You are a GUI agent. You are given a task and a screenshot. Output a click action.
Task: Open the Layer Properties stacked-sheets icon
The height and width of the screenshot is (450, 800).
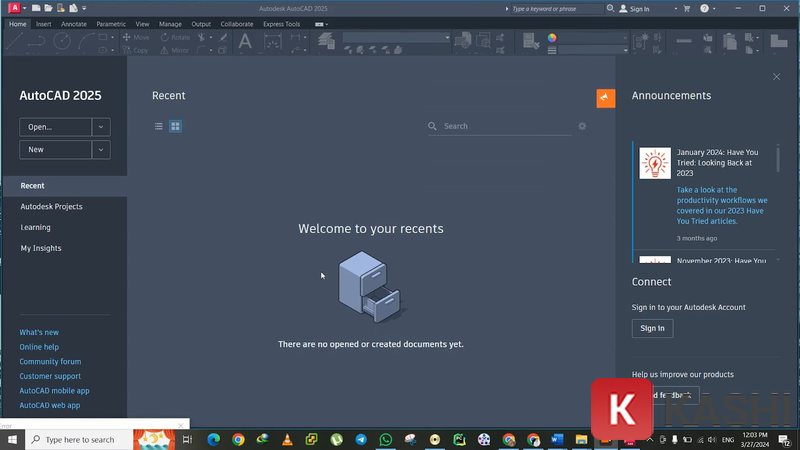(326, 41)
